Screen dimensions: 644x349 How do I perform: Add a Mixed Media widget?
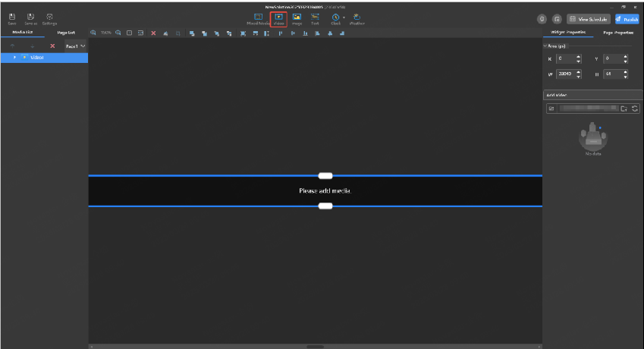click(x=258, y=19)
